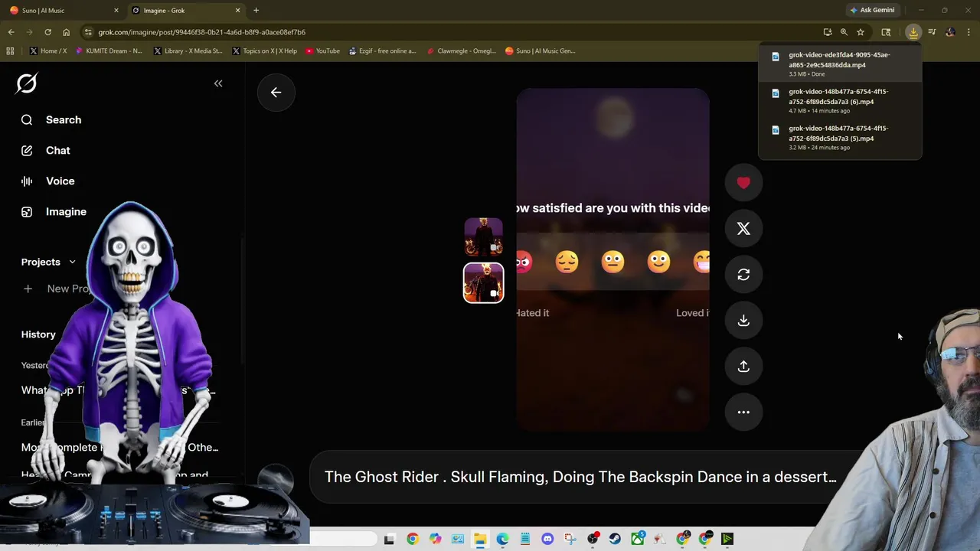Open Topics on X Help bookmark

[x=264, y=51]
